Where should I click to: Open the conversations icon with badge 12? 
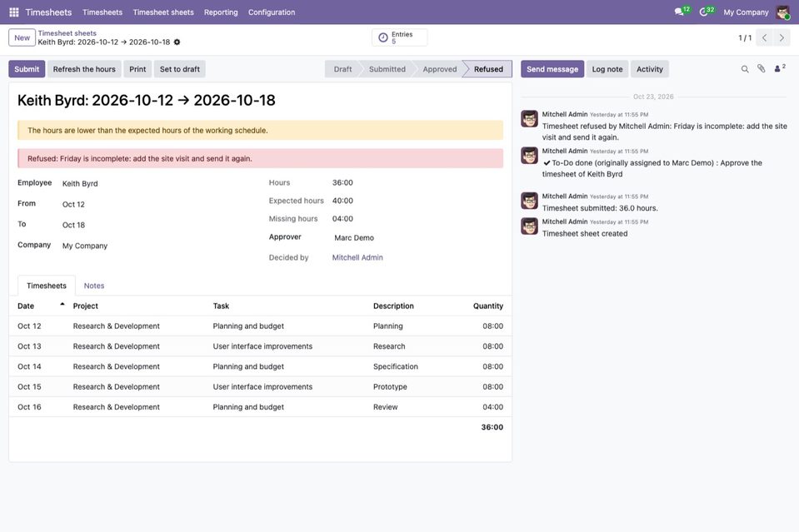[682, 11]
